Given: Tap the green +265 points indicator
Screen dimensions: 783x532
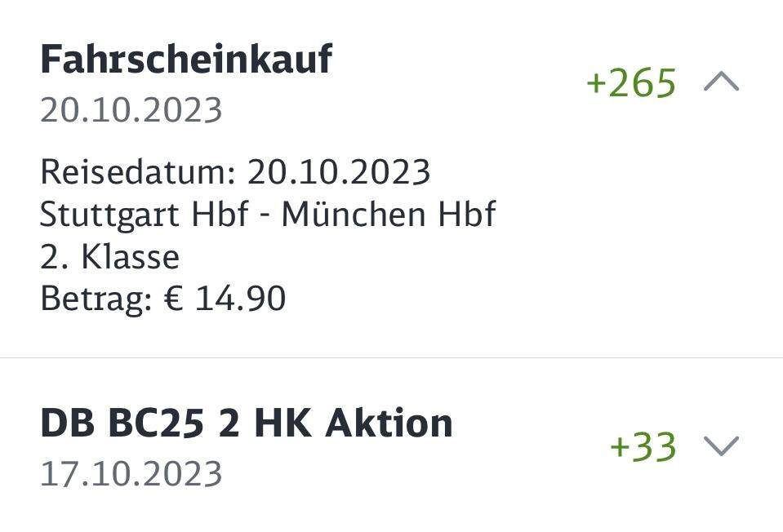Looking at the screenshot, I should [x=632, y=81].
